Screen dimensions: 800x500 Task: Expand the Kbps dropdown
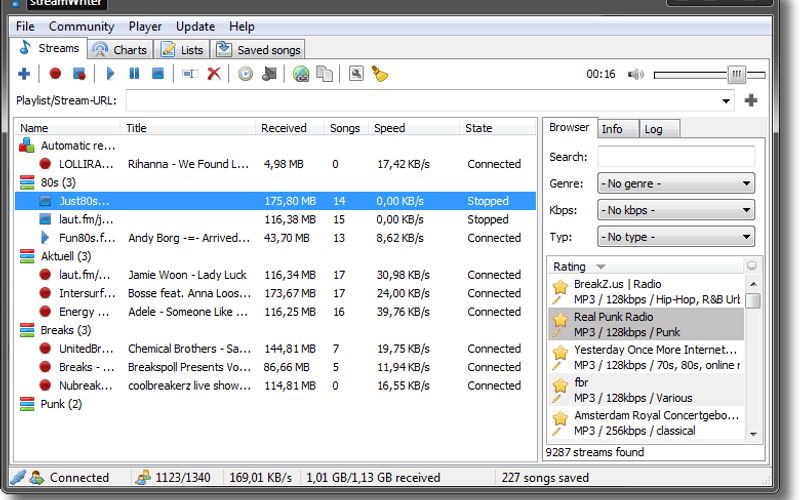tap(676, 210)
